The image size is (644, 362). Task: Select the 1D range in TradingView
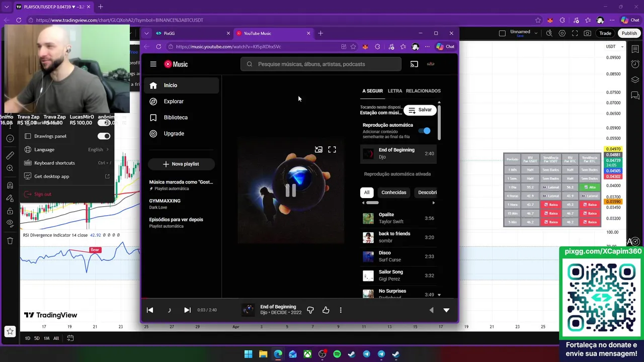28,338
